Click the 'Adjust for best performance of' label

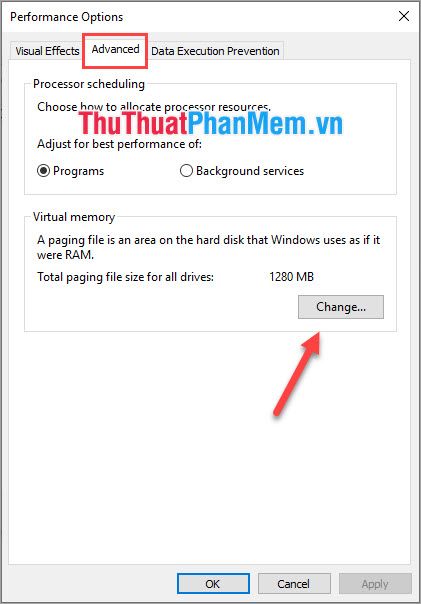119,144
